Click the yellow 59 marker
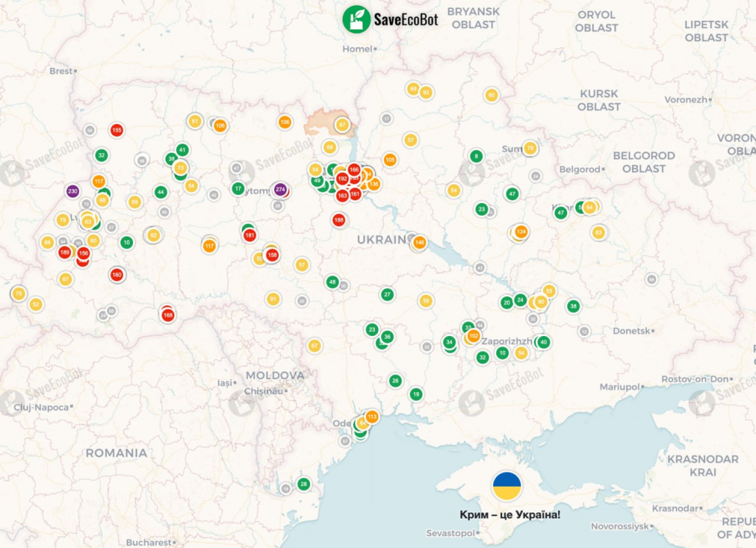This screenshot has width=756, height=548. point(426,301)
